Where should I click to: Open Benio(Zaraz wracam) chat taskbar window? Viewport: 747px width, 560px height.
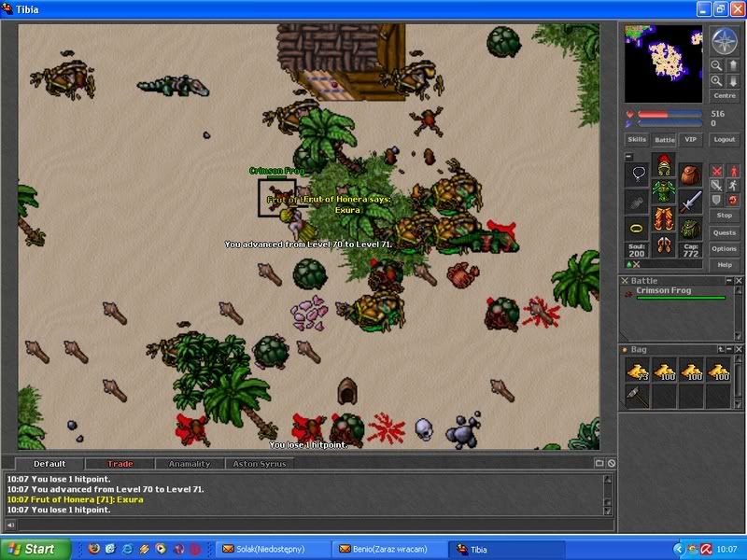(390, 550)
